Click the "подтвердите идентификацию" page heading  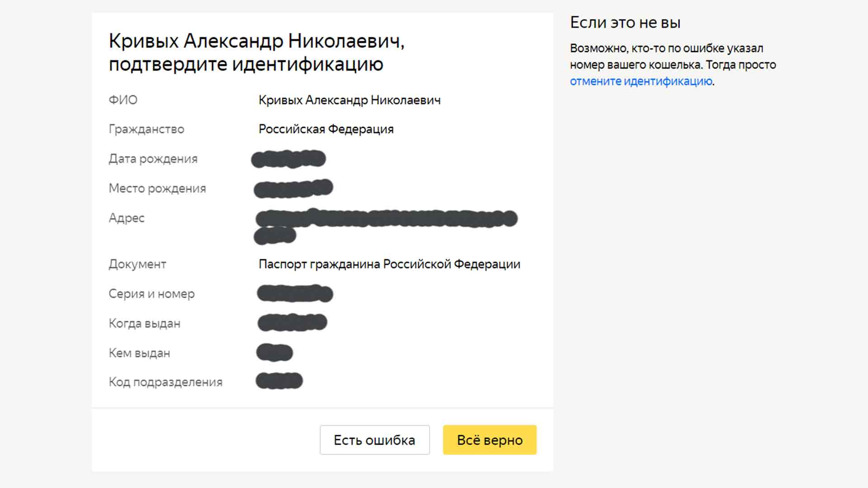[x=246, y=64]
